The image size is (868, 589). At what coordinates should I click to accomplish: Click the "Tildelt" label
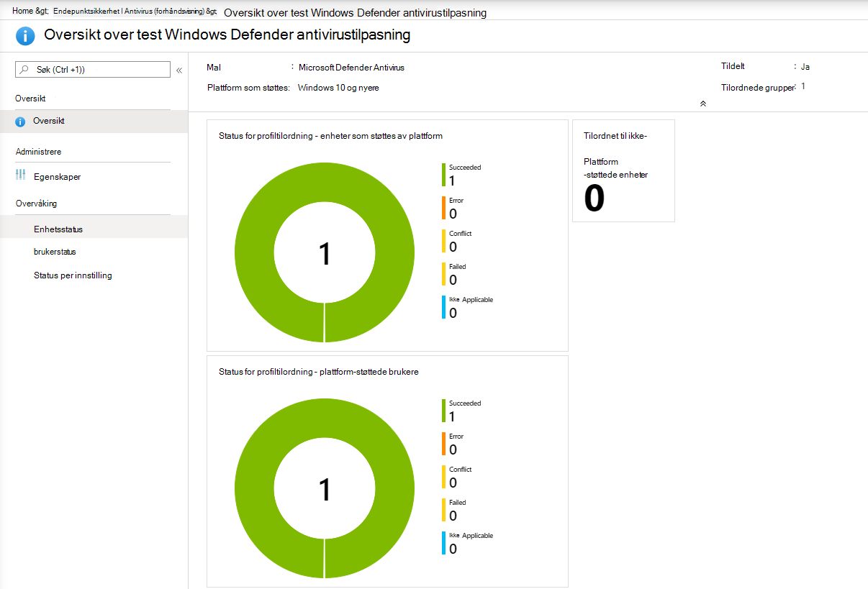(733, 66)
